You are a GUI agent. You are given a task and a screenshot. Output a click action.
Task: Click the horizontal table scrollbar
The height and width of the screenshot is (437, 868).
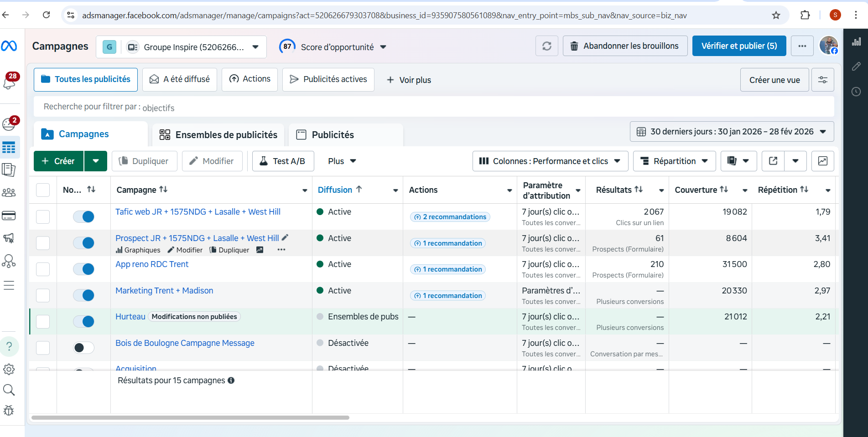coord(190,417)
